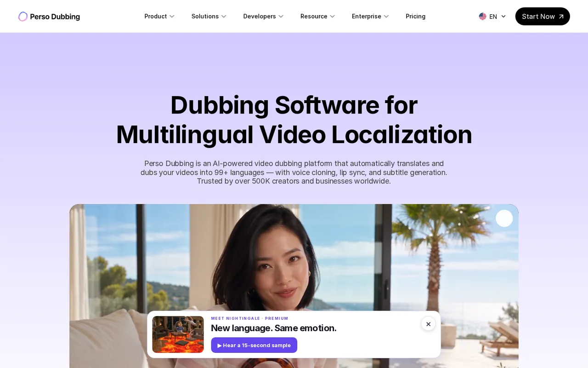Click the Perso Dubbing logo
The width and height of the screenshot is (588, 368).
[x=49, y=17]
